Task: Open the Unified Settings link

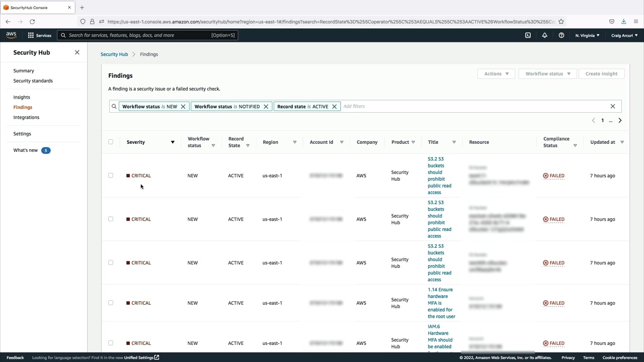Action: point(142,358)
